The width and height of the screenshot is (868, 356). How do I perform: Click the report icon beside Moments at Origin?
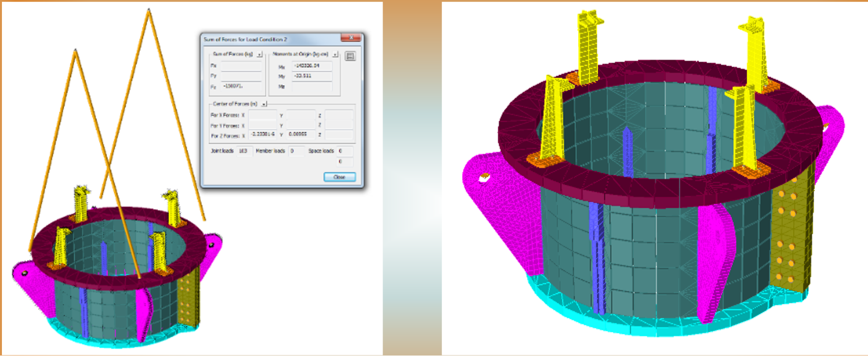[350, 56]
